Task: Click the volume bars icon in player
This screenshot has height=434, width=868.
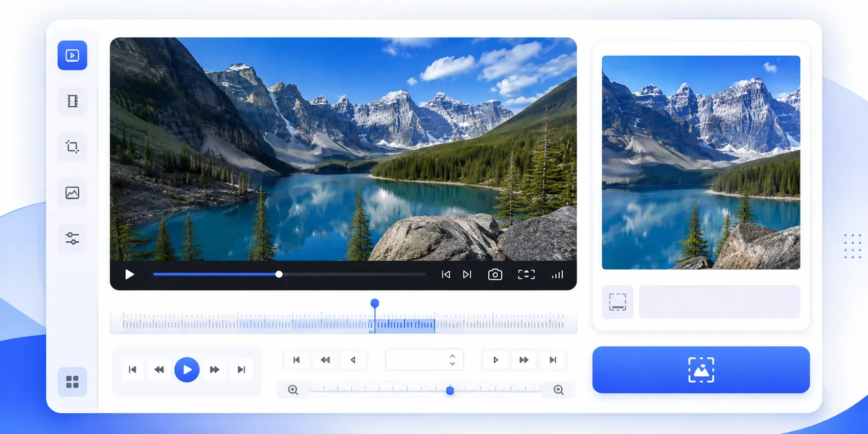Action: tap(557, 274)
